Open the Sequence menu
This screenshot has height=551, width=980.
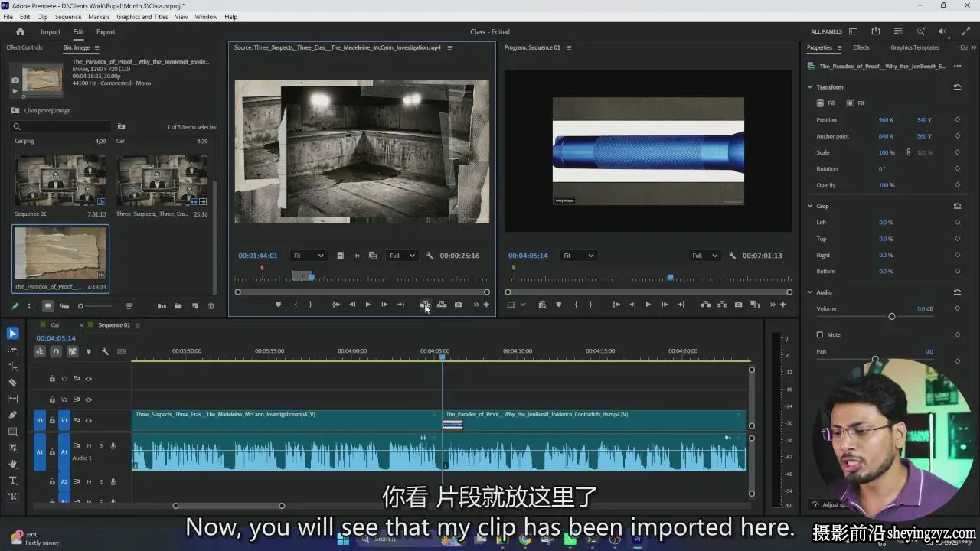pyautogui.click(x=68, y=17)
